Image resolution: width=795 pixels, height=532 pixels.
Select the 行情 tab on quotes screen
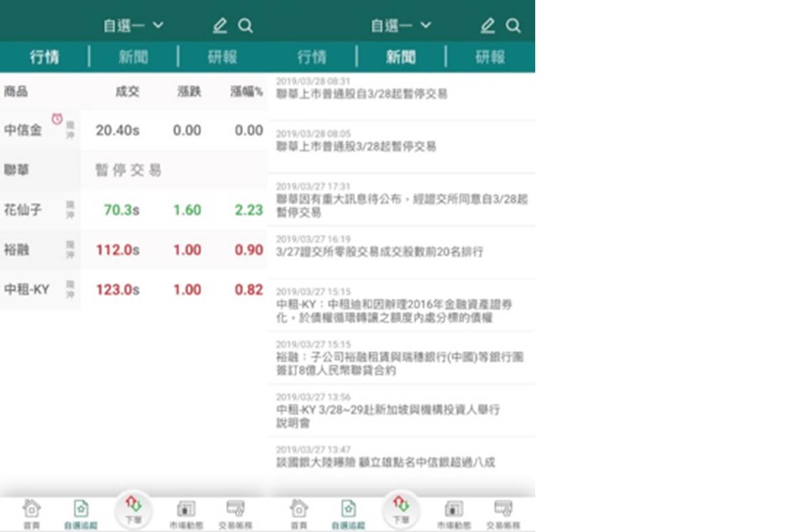click(45, 57)
